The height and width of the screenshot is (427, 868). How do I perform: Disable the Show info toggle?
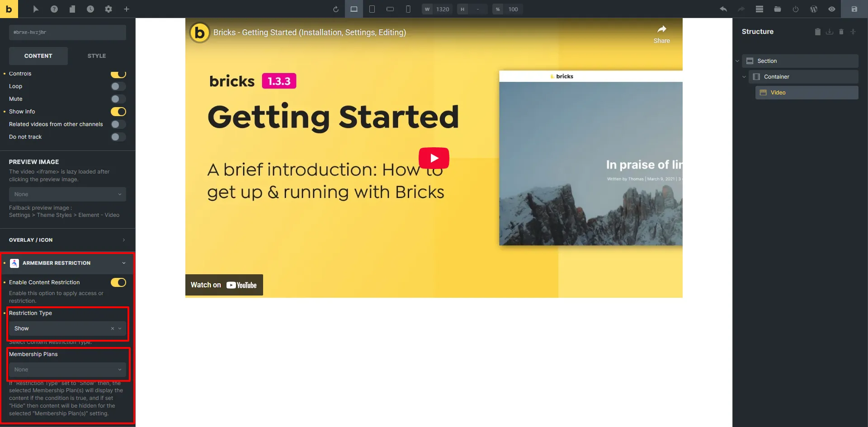pos(118,112)
